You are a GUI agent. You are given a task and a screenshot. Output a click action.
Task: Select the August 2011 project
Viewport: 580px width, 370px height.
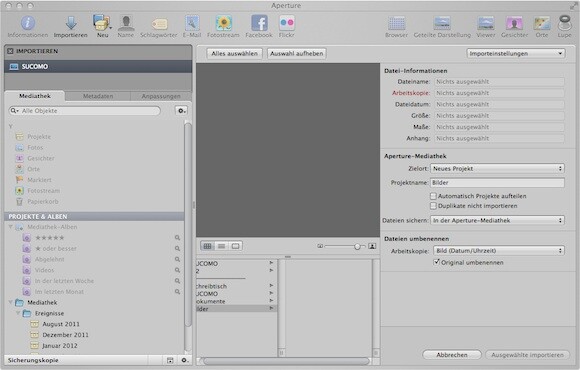[61, 324]
